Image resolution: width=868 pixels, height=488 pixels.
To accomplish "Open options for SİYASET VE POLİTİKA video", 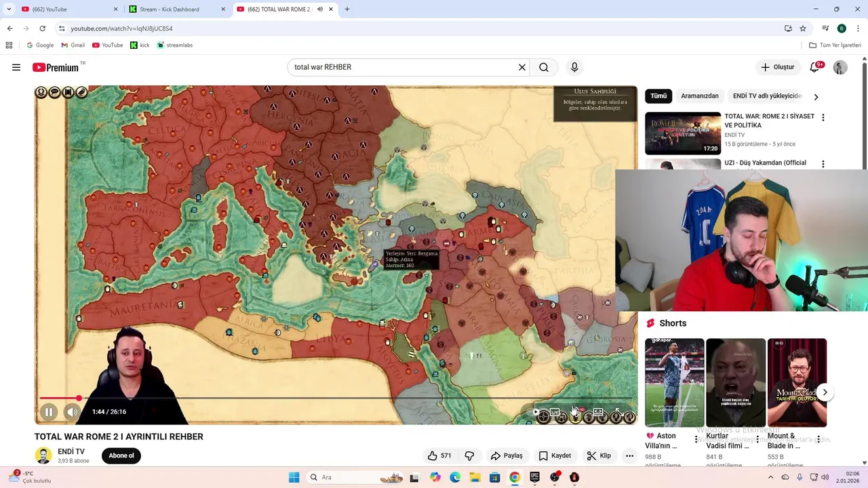I will (823, 117).
